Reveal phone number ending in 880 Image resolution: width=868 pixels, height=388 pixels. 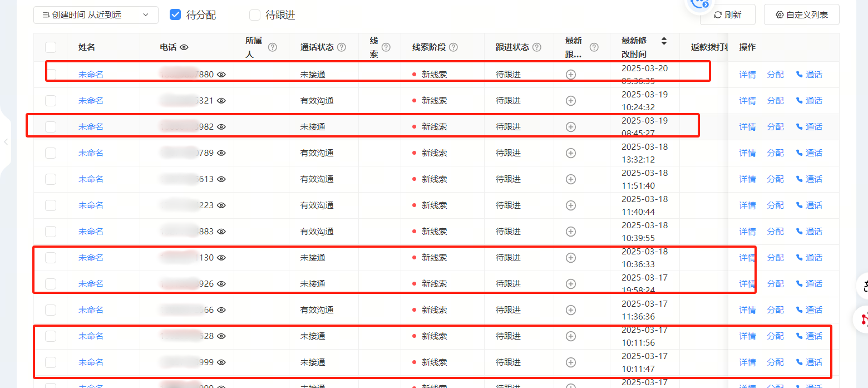point(221,75)
